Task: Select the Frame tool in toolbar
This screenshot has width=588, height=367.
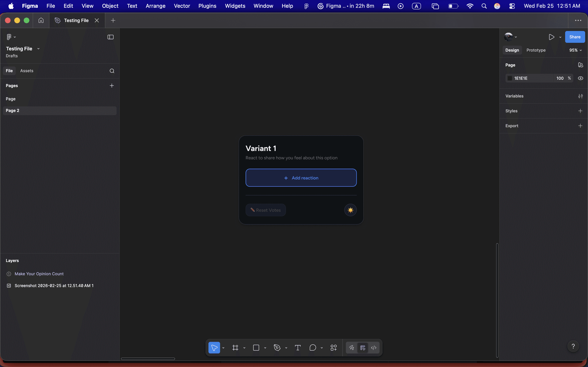Action: (235, 348)
